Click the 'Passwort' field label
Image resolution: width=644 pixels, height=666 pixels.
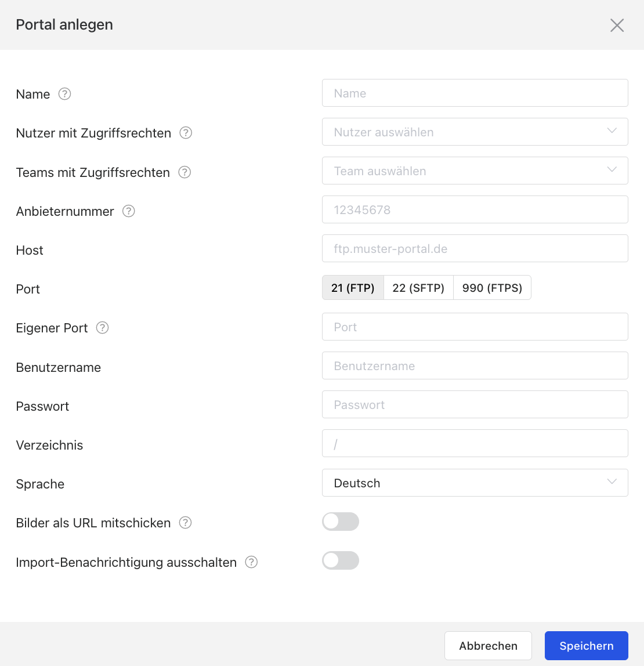coord(42,407)
